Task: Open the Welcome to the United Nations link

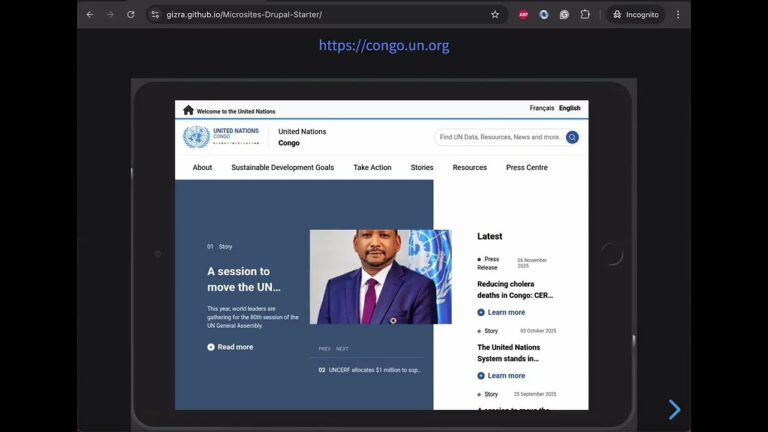Action: pyautogui.click(x=236, y=112)
